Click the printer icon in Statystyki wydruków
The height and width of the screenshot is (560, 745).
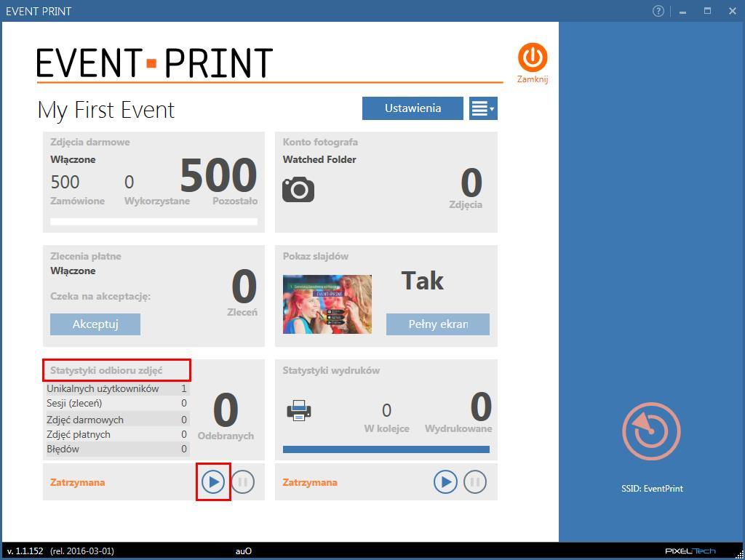pos(299,410)
